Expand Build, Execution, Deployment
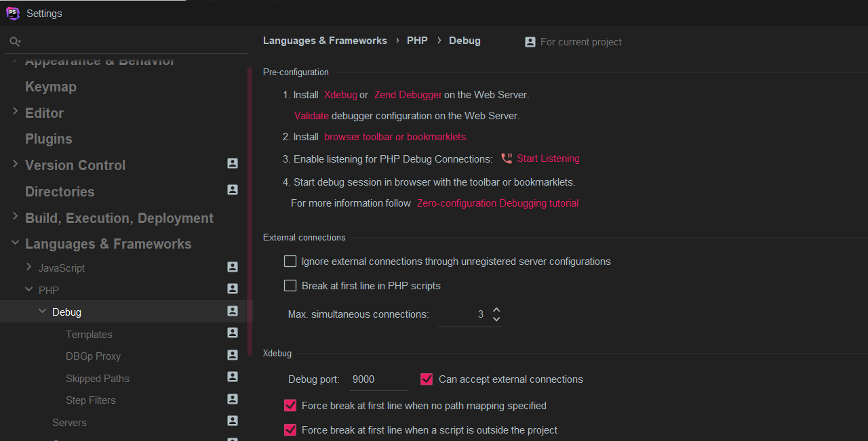Viewport: 868px width, 441px height. 14,217
